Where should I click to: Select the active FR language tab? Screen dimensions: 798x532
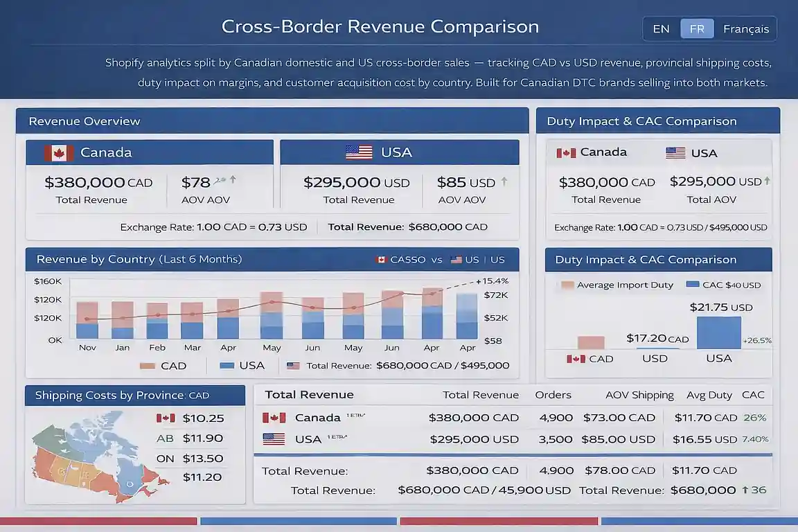[697, 28]
